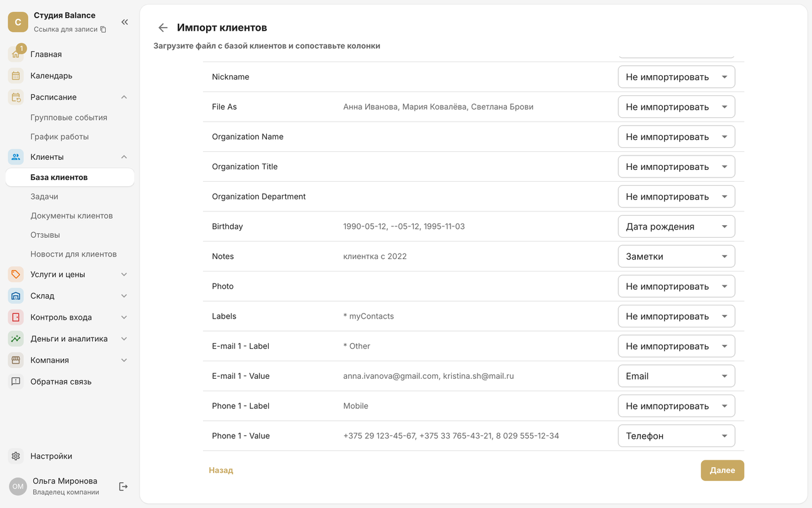Open Настройки via the gear icon
Viewport: 812px width, 508px height.
point(16,456)
